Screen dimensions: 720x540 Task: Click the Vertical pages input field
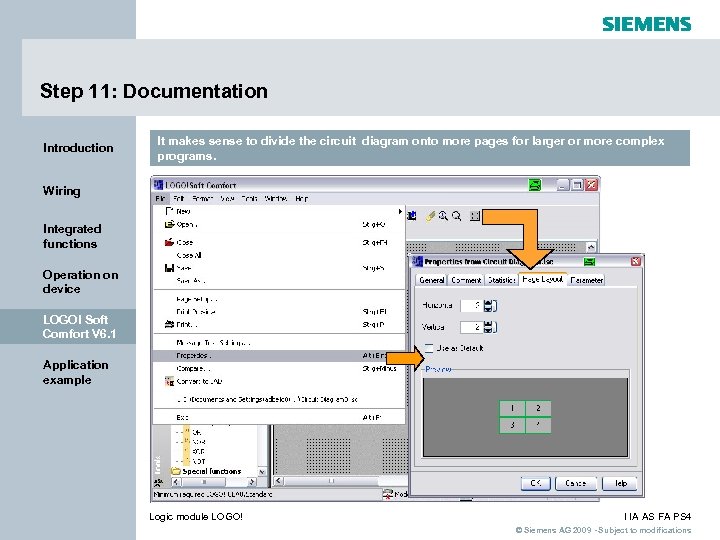coord(472,327)
